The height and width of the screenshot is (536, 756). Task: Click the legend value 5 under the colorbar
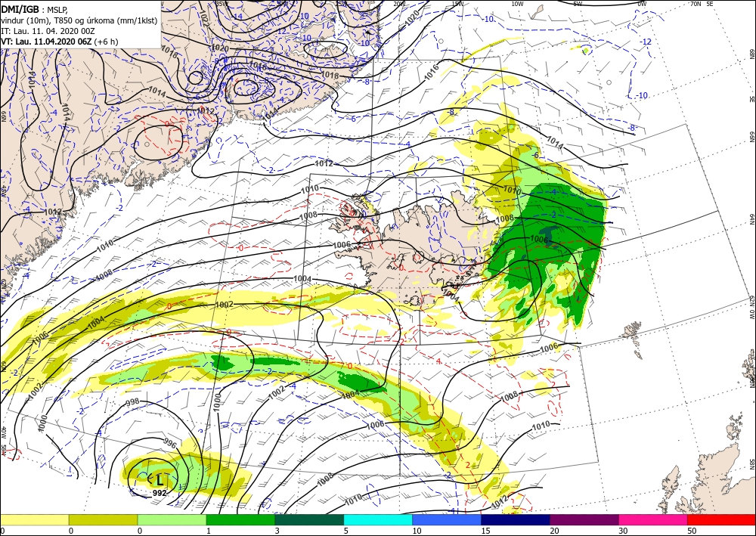pos(345,531)
